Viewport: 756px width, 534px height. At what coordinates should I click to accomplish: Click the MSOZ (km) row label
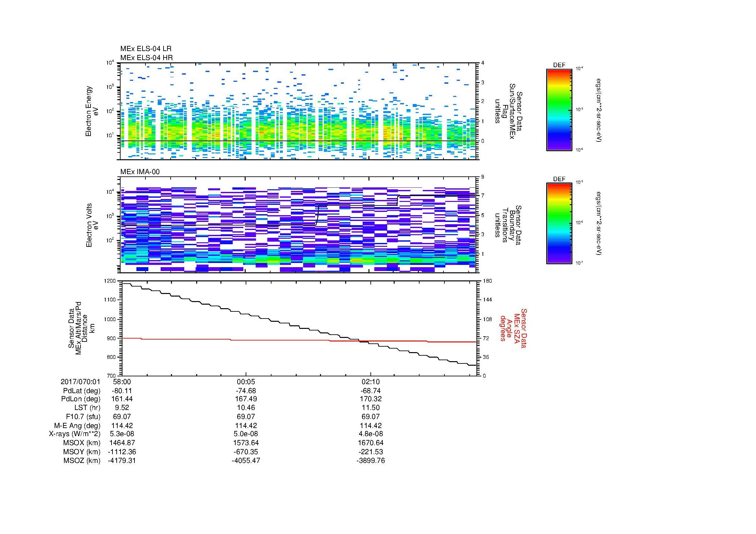coord(82,461)
